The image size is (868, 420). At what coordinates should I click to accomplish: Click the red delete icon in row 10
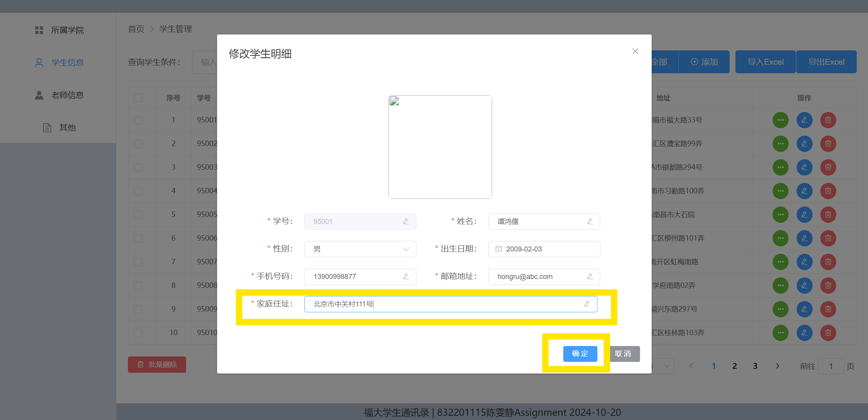828,333
